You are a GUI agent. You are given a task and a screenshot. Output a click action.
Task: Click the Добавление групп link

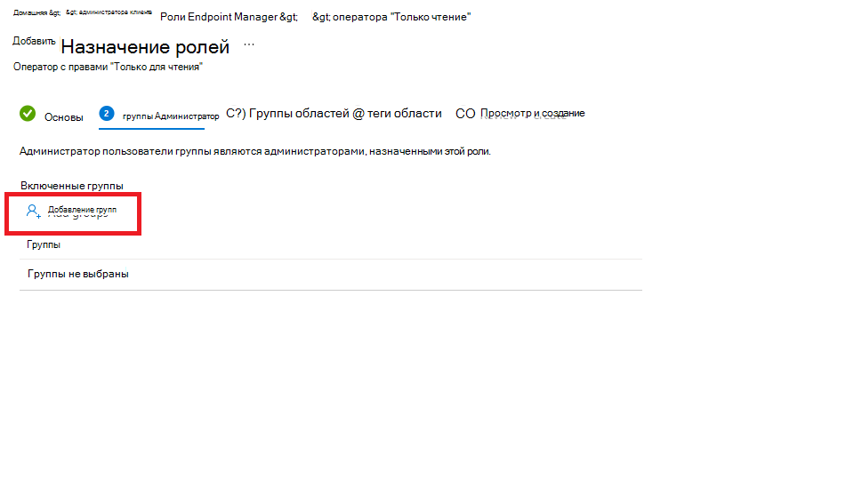(82, 210)
